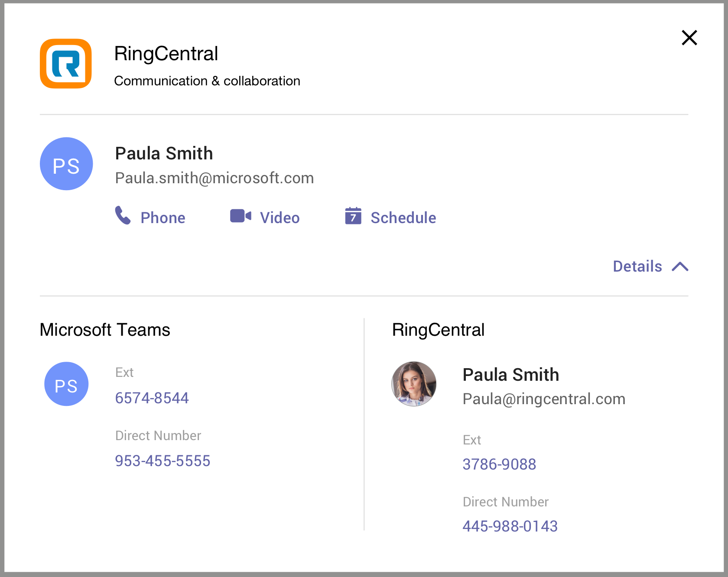Image resolution: width=728 pixels, height=577 pixels.
Task: Click the Paula.smith@microsoft.com email address
Action: pyautogui.click(x=214, y=178)
